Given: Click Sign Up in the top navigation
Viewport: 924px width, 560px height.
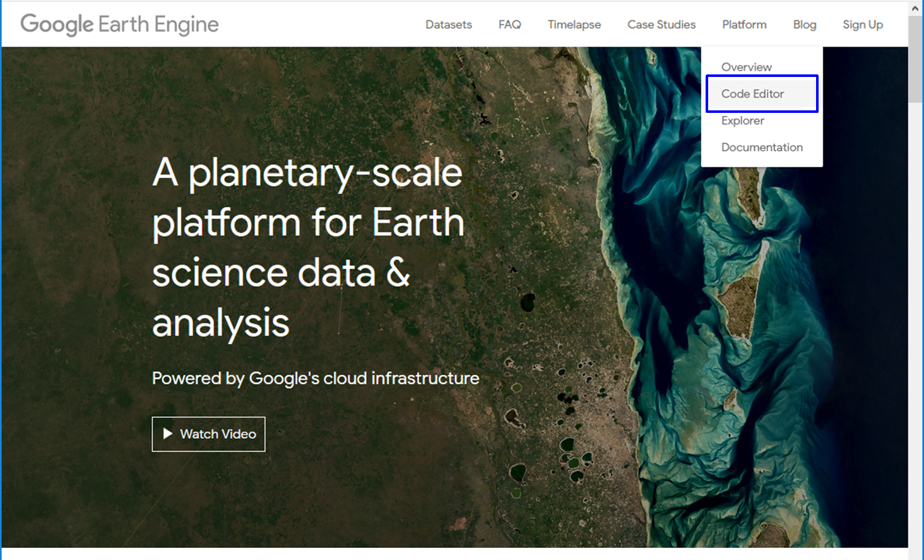Looking at the screenshot, I should tap(862, 25).
